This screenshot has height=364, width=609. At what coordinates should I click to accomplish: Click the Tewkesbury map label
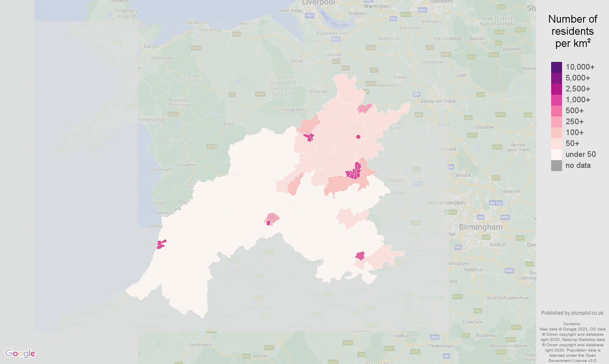pos(441,346)
